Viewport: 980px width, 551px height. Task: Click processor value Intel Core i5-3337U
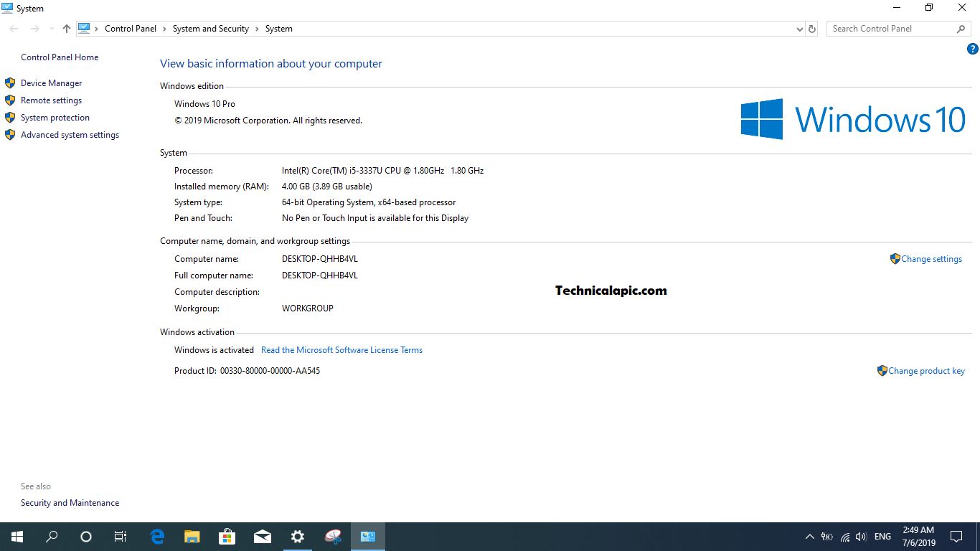tap(383, 171)
